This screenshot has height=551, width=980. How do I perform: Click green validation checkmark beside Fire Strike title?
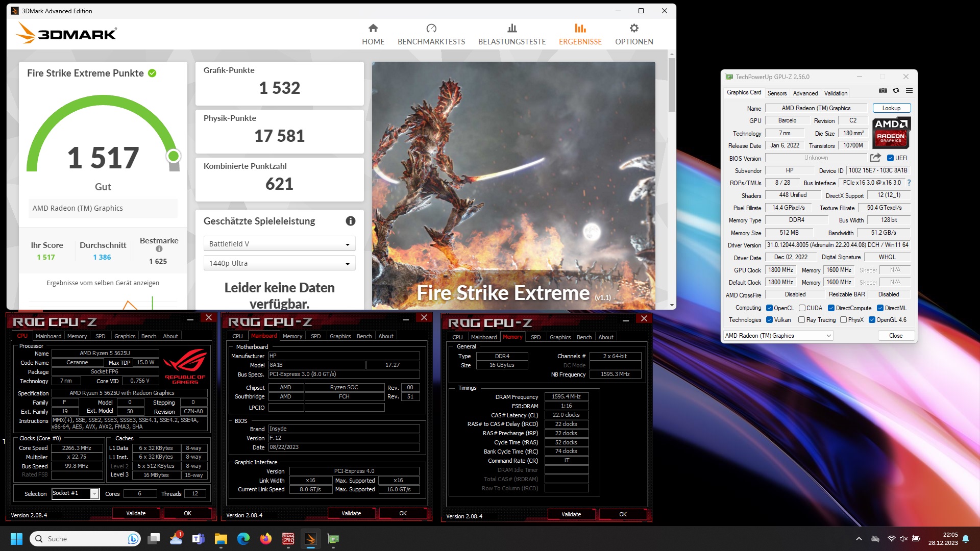(152, 73)
